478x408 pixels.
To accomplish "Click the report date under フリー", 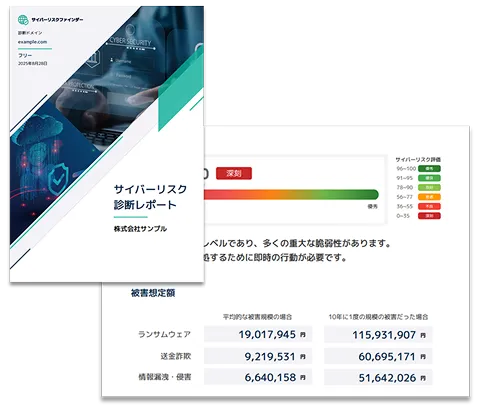I will pyautogui.click(x=33, y=63).
